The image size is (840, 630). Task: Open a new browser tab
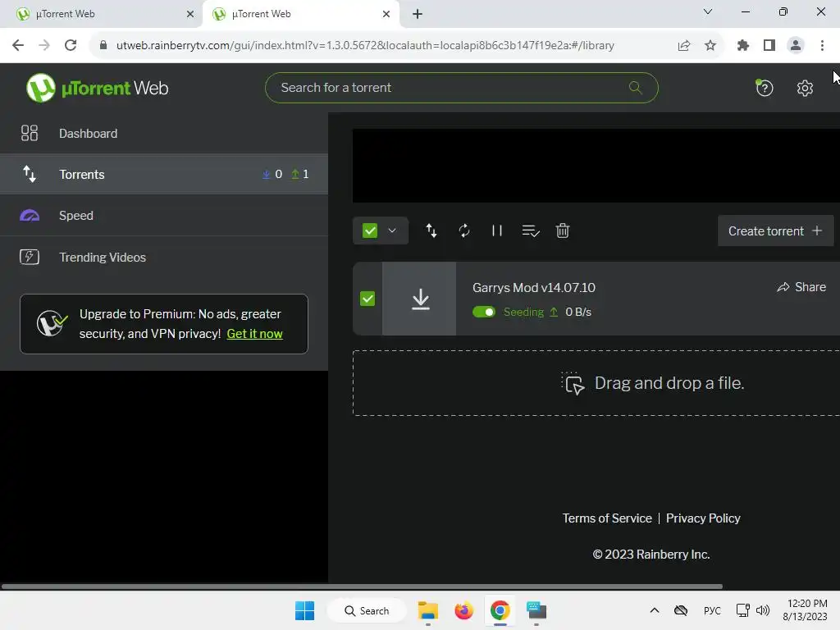(418, 14)
